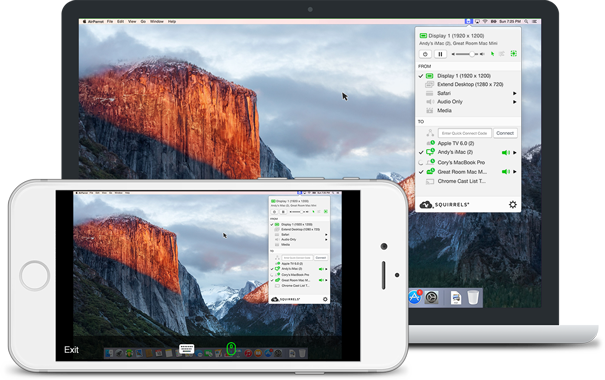The image size is (605, 380).
Task: Open the App Store in the MacBook dock
Action: 415,297
